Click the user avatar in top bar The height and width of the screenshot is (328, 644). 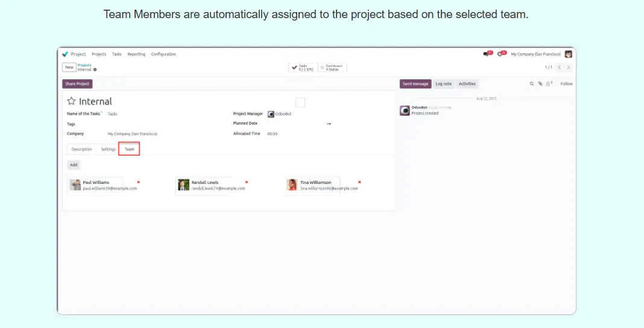[x=568, y=54]
